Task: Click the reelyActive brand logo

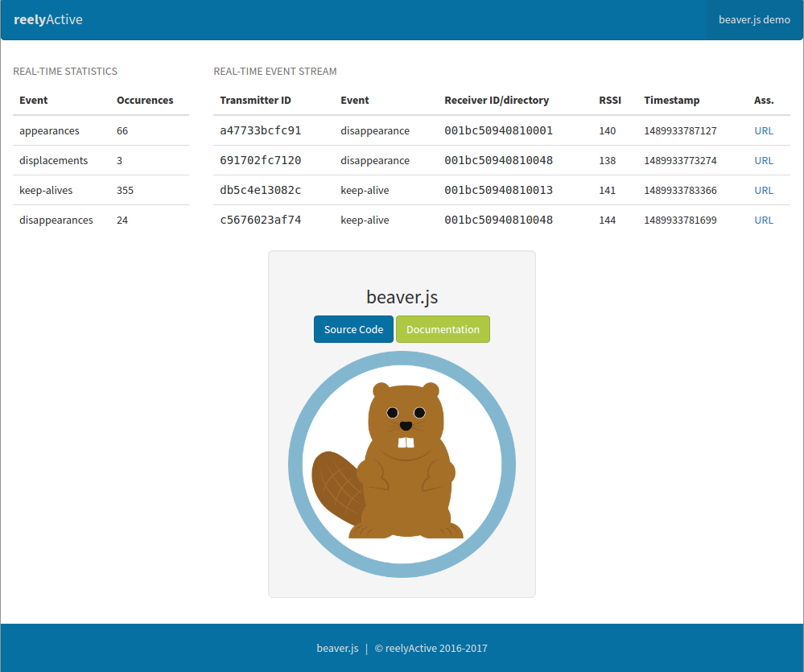Action: 48,19
